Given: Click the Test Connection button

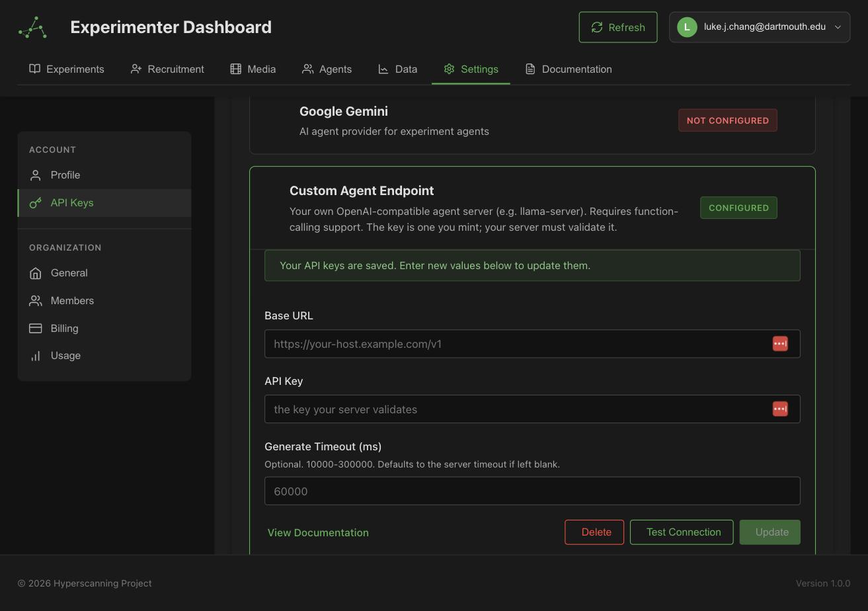Looking at the screenshot, I should click(682, 532).
